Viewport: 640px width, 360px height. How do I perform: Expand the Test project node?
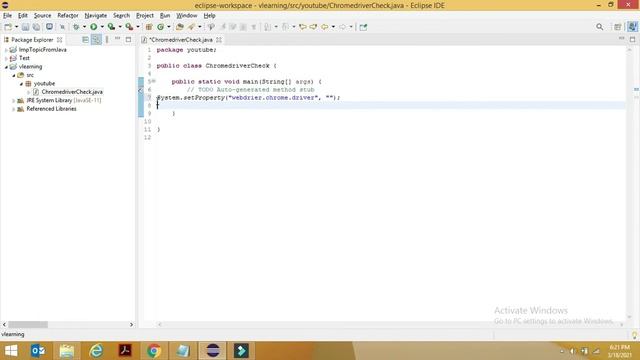[x=6, y=58]
